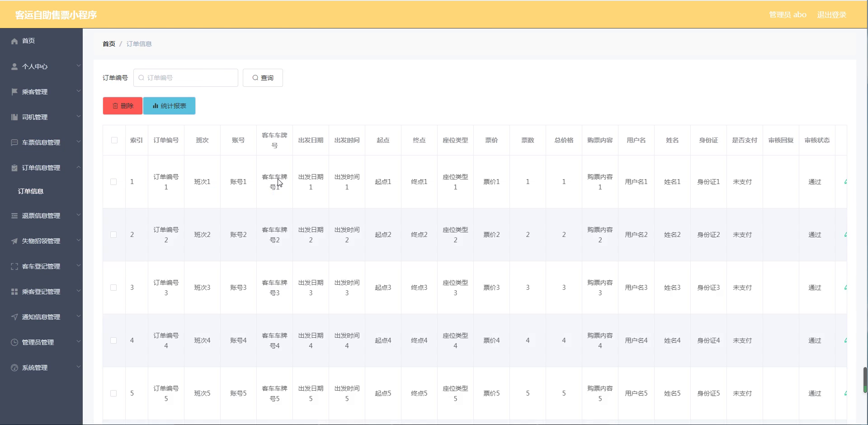Click the paper plane icon beside 失物招领管理
Viewport: 868px width, 425px height.
[x=14, y=241]
